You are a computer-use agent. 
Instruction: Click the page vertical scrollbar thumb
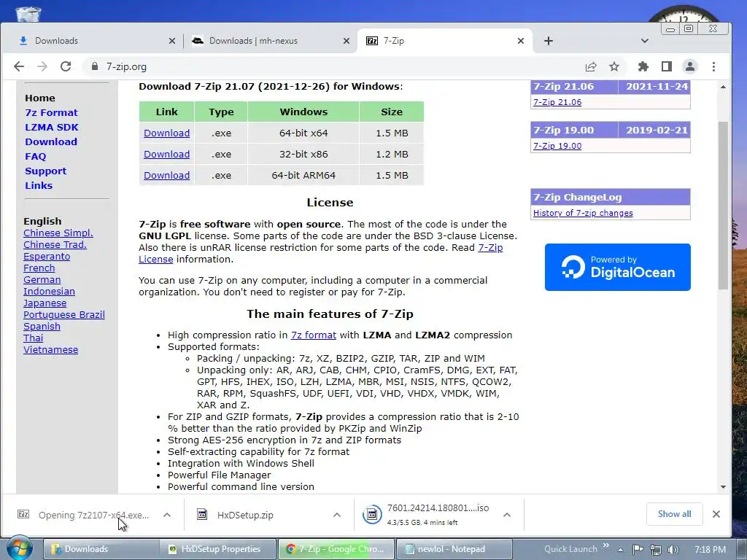723,205
